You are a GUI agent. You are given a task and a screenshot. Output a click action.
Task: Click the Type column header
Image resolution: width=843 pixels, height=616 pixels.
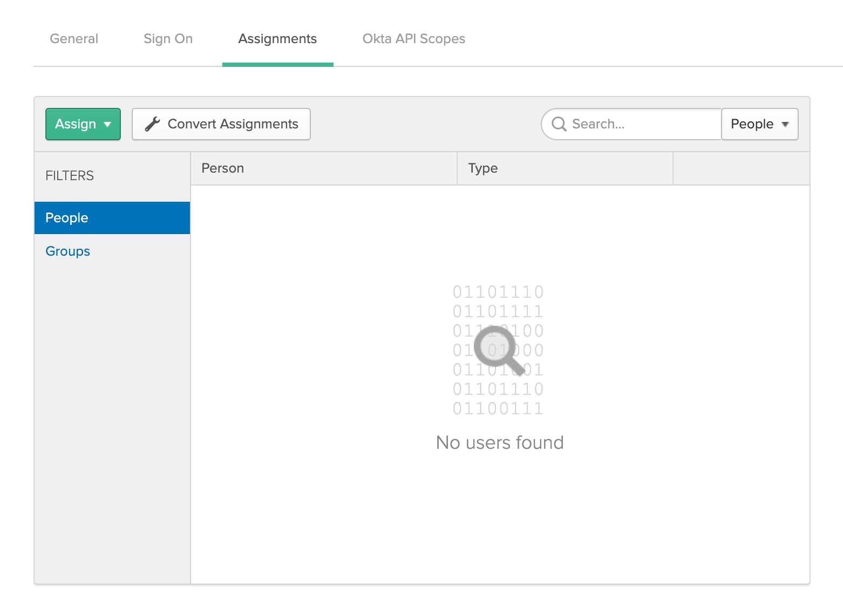pyautogui.click(x=482, y=168)
